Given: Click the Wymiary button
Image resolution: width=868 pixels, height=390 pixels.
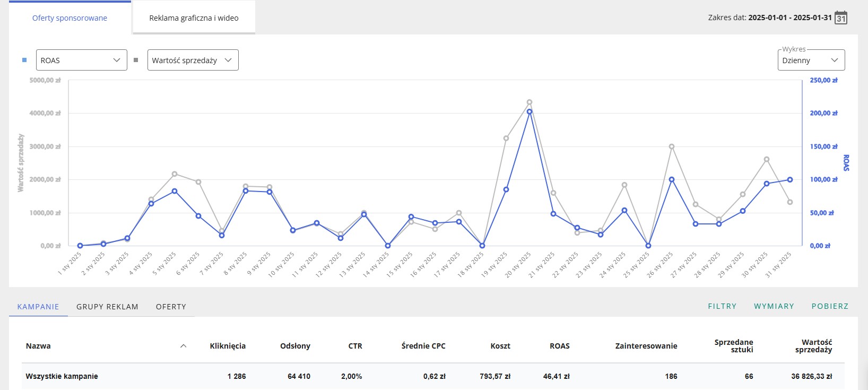Looking at the screenshot, I should tap(774, 306).
